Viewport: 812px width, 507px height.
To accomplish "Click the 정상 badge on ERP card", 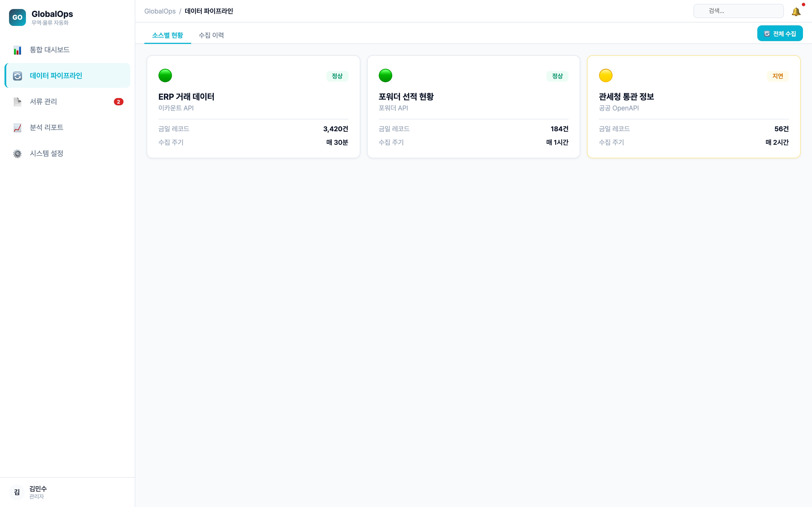I will tap(337, 76).
